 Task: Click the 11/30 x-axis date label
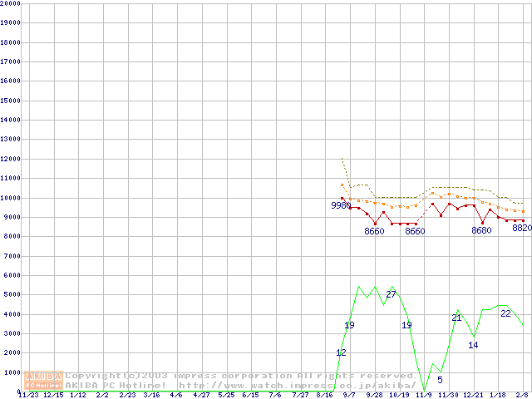448,396
